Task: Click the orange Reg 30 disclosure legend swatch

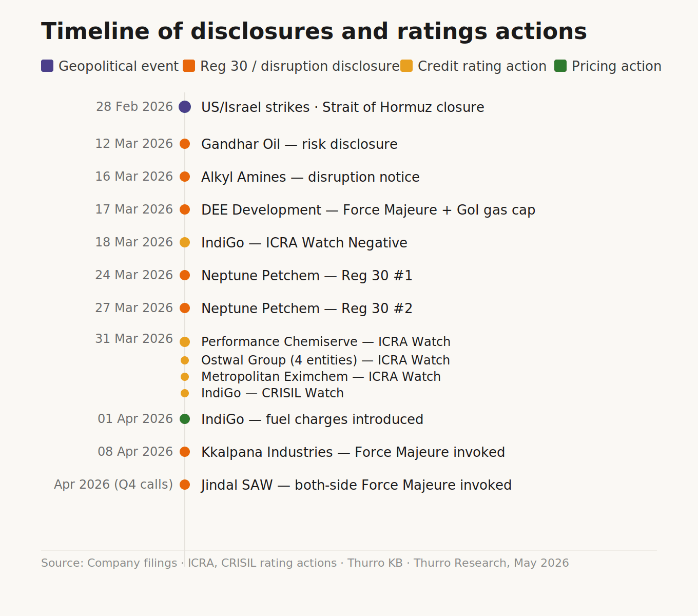Action: 189,66
